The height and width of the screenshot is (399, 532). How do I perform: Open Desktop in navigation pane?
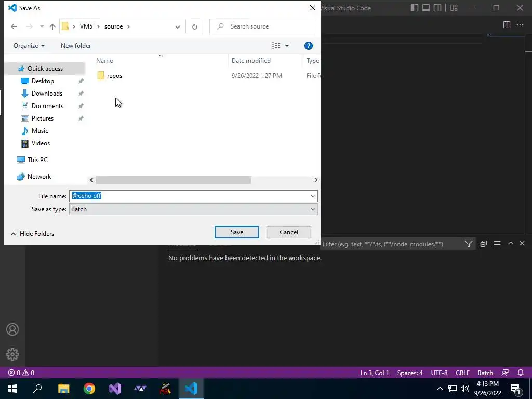43,81
